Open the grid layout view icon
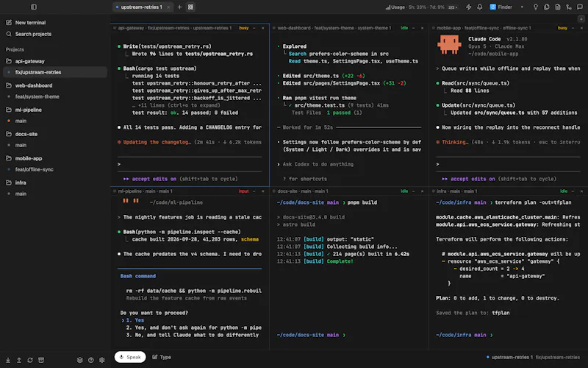The image size is (588, 368). (190, 7)
